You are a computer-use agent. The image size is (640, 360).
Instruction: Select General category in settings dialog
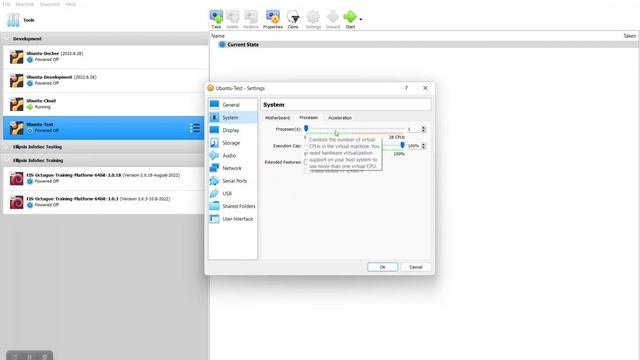pos(233,105)
